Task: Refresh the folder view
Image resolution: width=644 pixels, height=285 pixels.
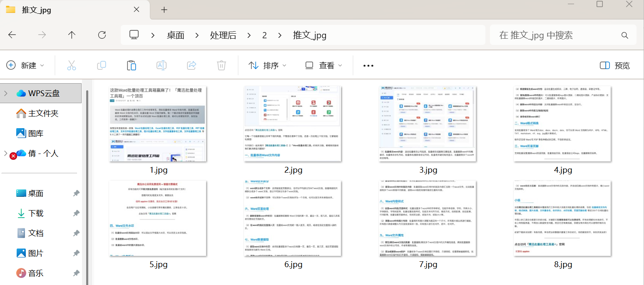Action: click(x=102, y=35)
